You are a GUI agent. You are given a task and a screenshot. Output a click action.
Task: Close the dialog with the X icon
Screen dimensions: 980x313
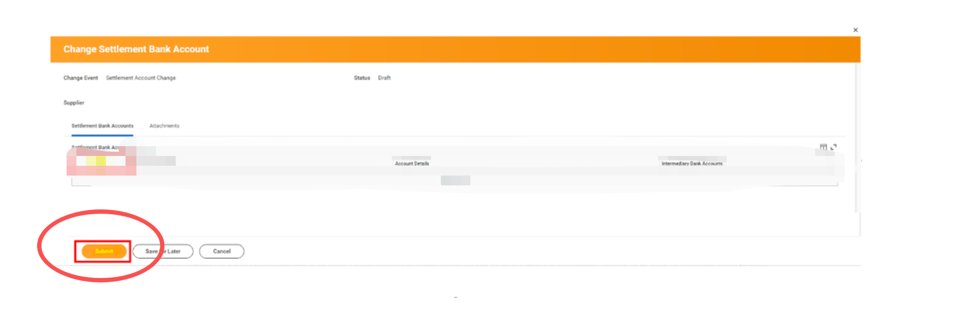pos(855,30)
